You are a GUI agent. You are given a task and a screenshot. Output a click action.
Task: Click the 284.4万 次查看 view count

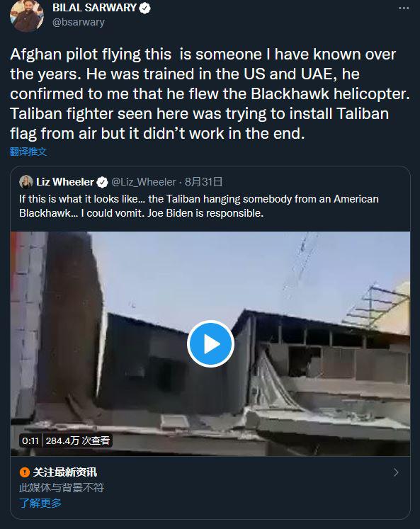click(78, 440)
